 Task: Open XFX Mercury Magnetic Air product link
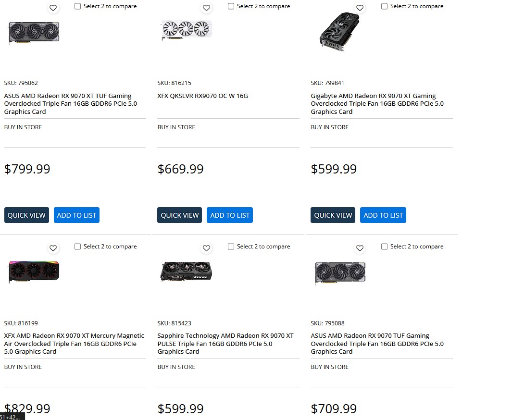[x=74, y=344]
